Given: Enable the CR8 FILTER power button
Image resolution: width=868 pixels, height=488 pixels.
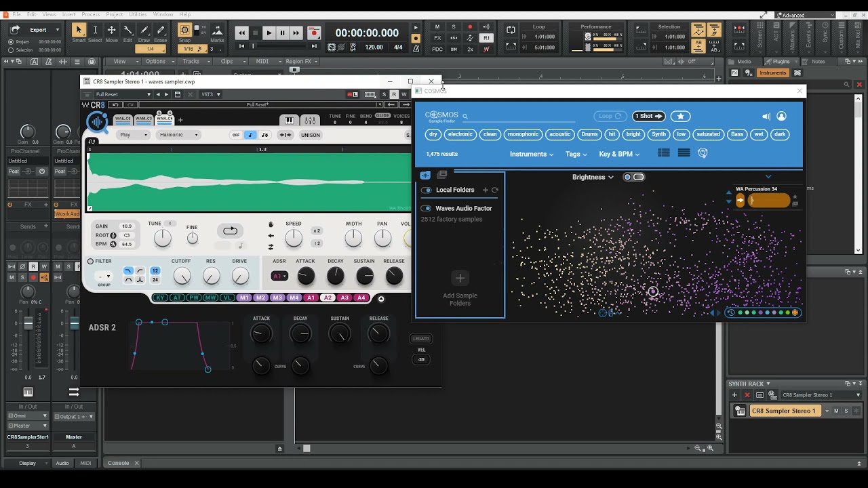Looking at the screenshot, I should click(x=90, y=261).
